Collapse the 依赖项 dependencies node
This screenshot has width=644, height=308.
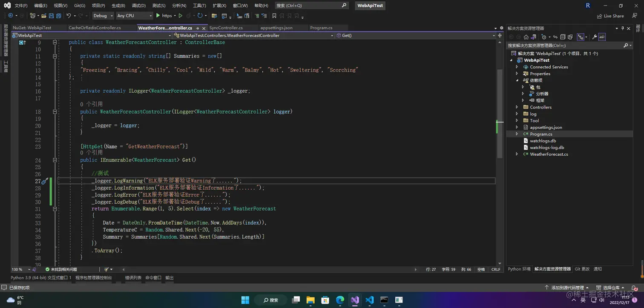517,80
